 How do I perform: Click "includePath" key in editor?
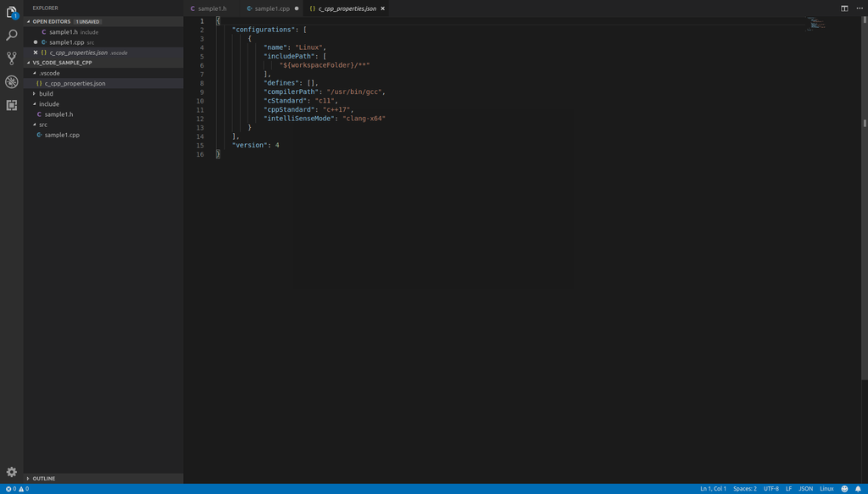(x=289, y=57)
